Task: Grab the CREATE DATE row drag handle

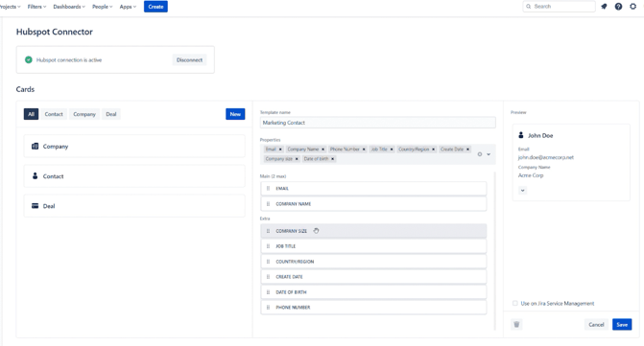Action: pos(268,277)
